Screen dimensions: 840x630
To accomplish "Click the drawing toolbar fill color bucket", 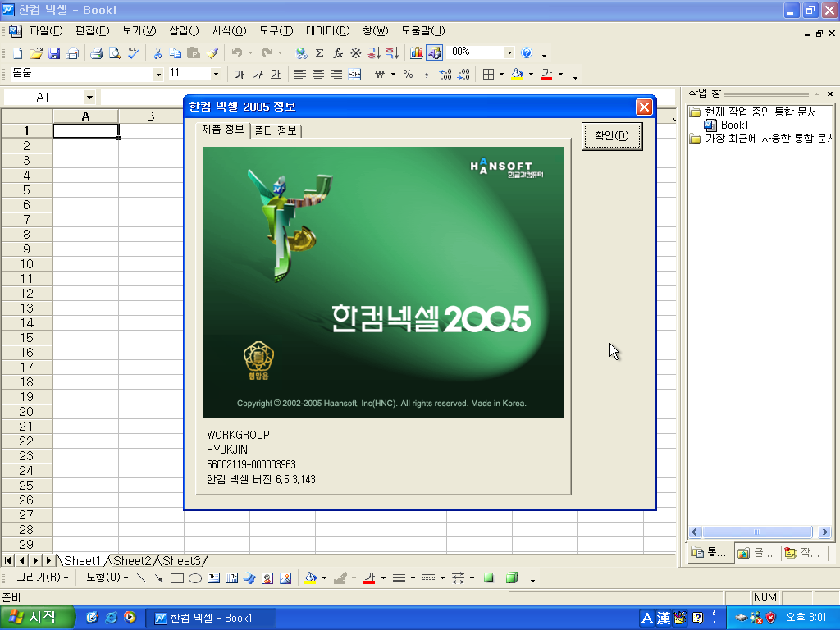I will click(x=311, y=578).
